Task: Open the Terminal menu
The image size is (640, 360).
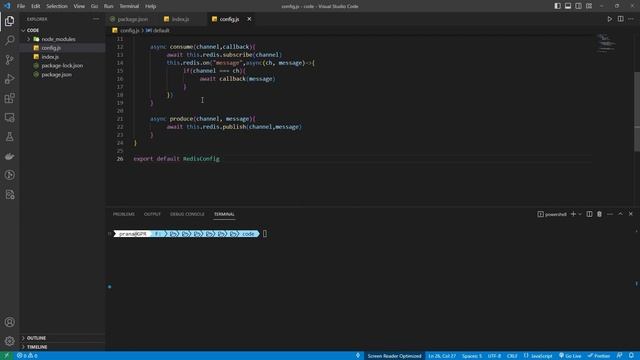Action: [129, 6]
